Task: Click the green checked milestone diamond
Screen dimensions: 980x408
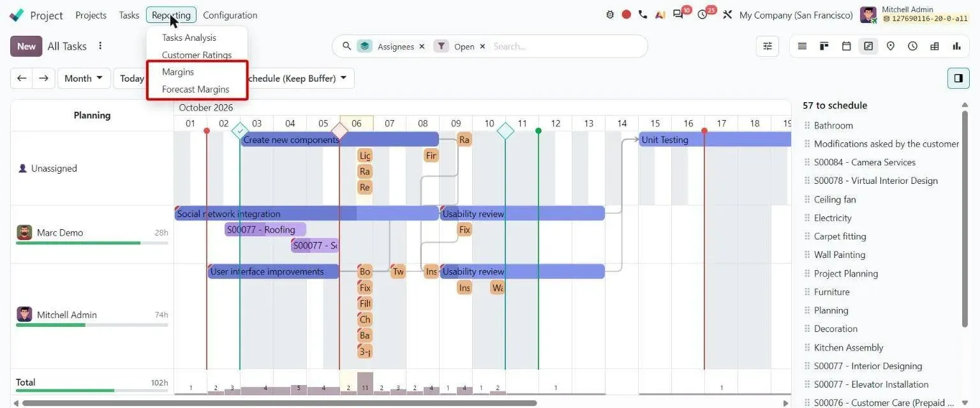Action: point(240,132)
